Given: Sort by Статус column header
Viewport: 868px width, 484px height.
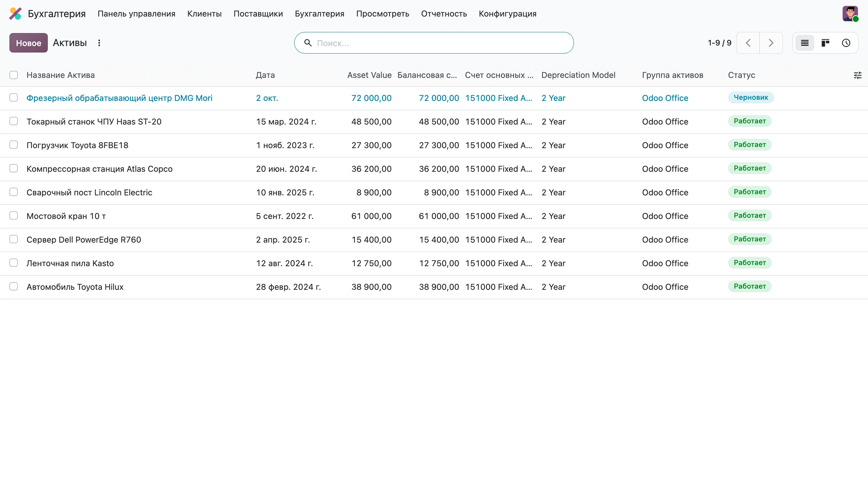Looking at the screenshot, I should [x=741, y=75].
